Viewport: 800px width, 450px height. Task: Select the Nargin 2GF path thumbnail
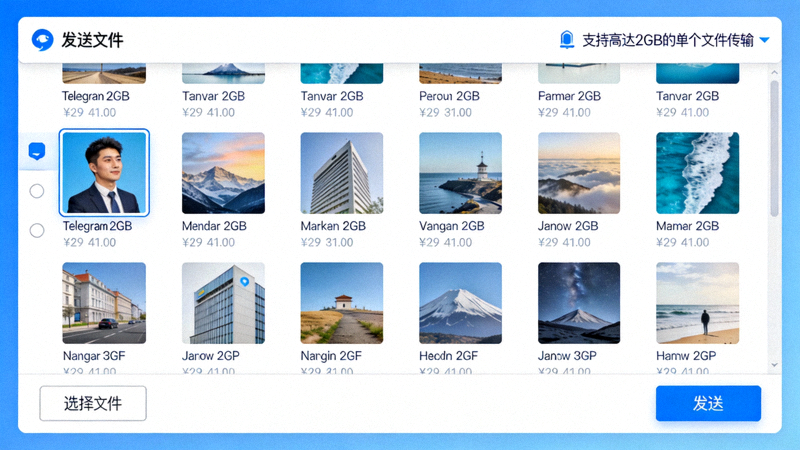click(x=342, y=303)
